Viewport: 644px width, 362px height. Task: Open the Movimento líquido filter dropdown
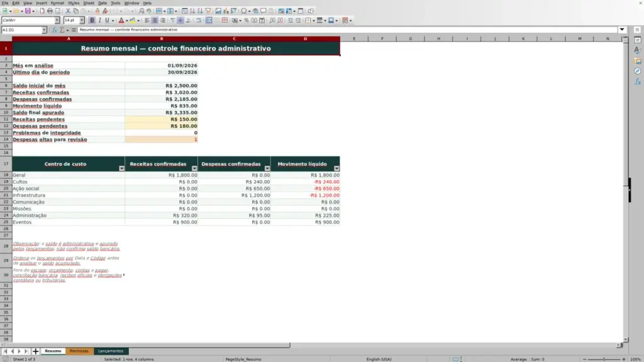(x=337, y=168)
